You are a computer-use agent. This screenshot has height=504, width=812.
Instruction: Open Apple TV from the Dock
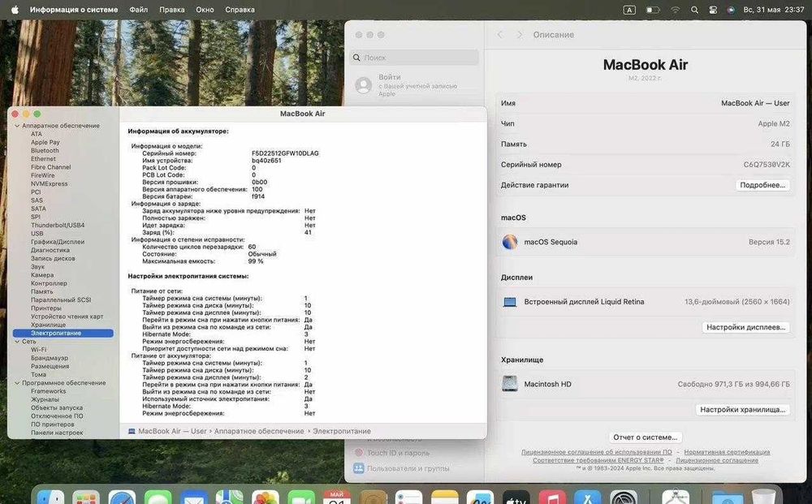516,498
